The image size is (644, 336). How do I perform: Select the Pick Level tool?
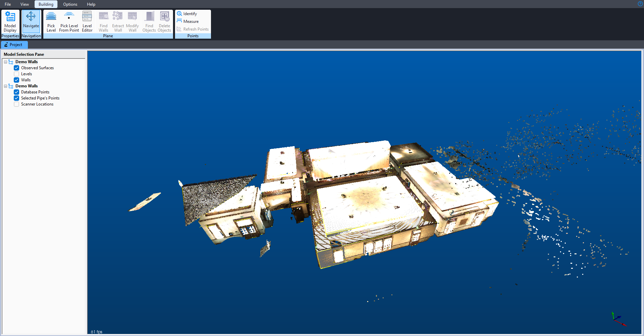51,22
